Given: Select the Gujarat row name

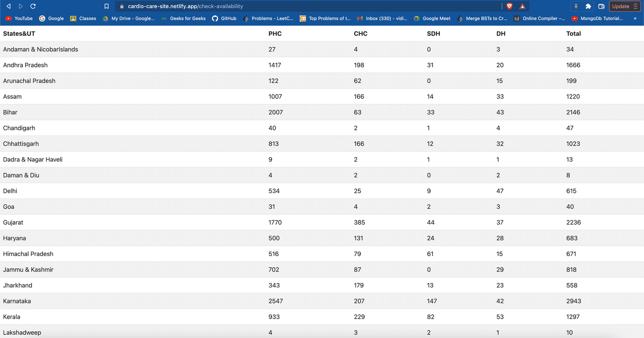Looking at the screenshot, I should pyautogui.click(x=13, y=222).
